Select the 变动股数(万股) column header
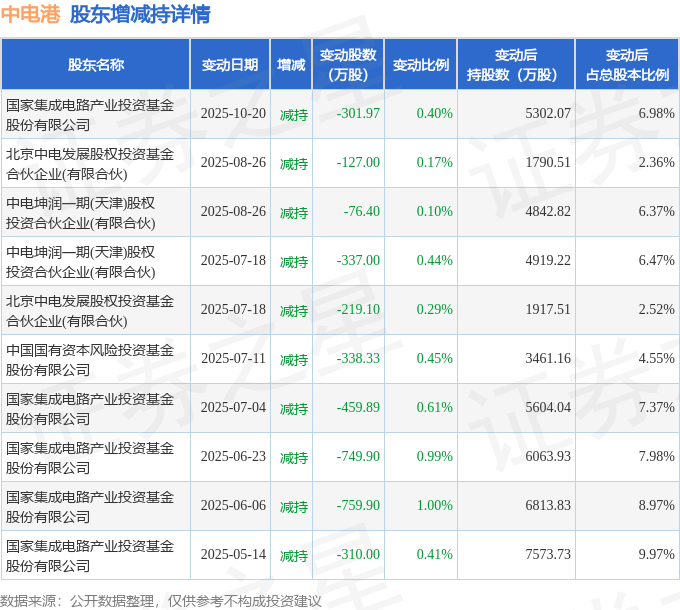This screenshot has width=680, height=610. 348,65
